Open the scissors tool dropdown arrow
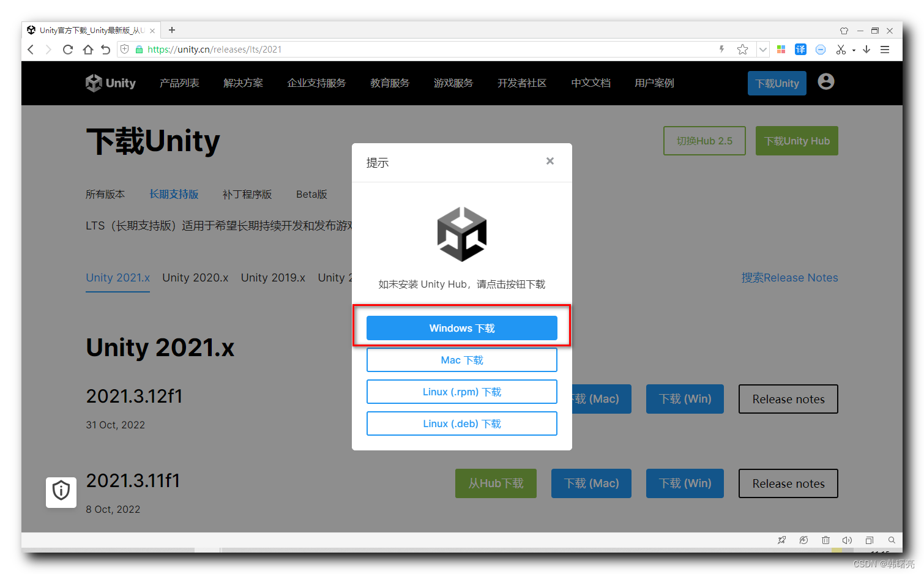This screenshot has height=574, width=924. [854, 50]
